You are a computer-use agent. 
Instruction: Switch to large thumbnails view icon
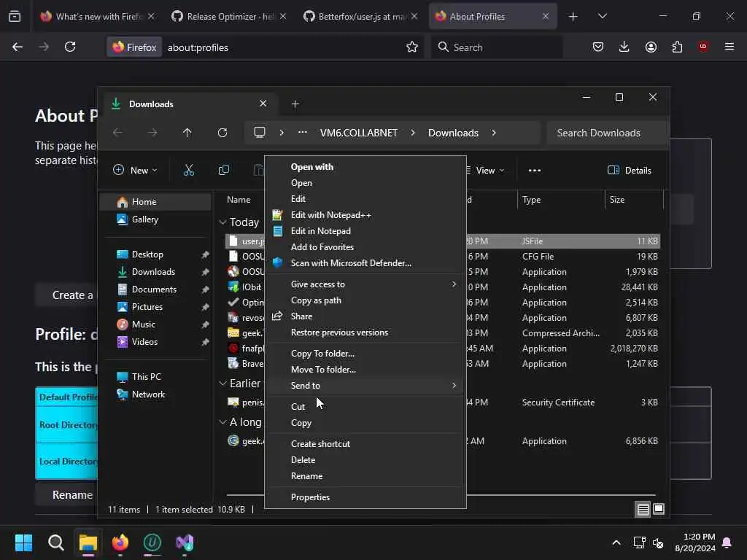[659, 510]
